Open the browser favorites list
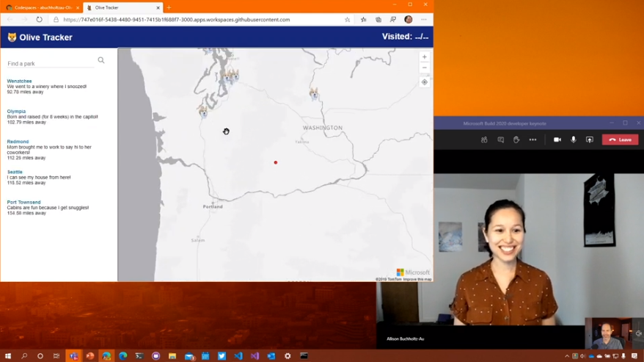This screenshot has width=644, height=362. coord(364,20)
